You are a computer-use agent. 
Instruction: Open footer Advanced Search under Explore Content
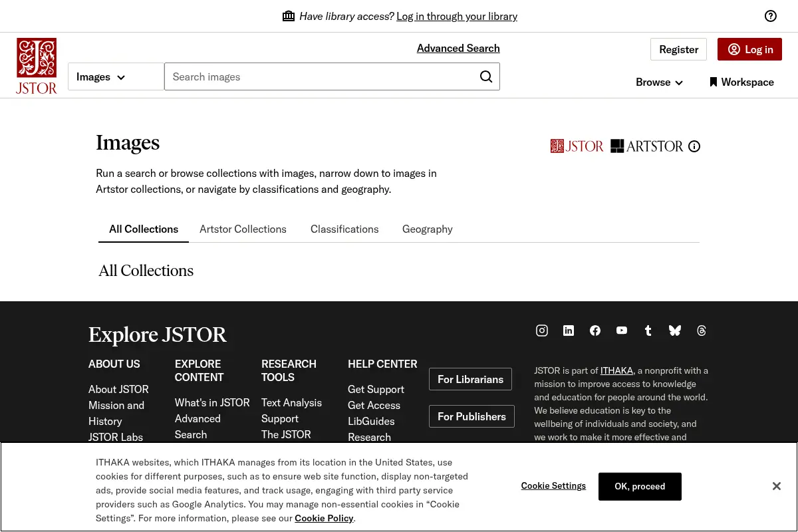coord(198,426)
